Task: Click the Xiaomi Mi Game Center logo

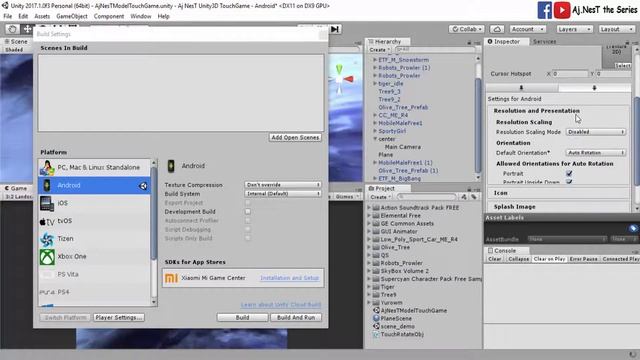Action: 171,278
